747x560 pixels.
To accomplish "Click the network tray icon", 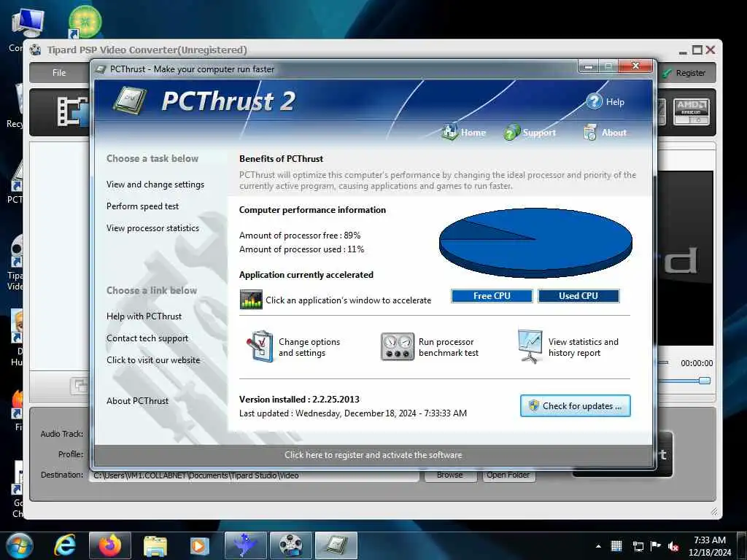I will tap(638, 546).
